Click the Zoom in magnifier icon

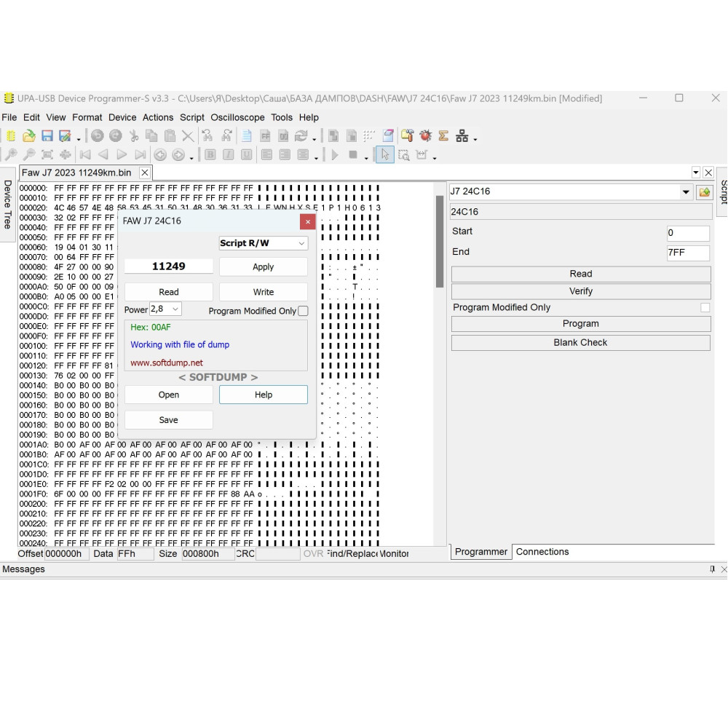(x=11, y=154)
